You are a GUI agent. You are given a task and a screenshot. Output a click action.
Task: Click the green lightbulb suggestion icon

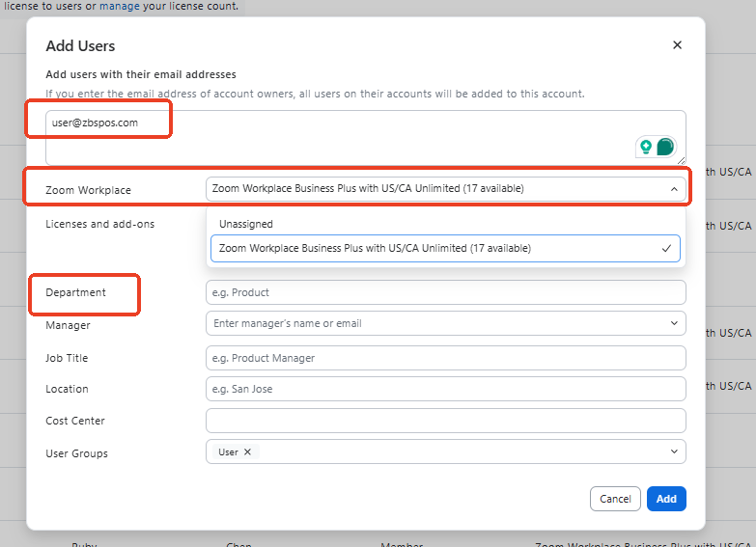pyautogui.click(x=646, y=147)
